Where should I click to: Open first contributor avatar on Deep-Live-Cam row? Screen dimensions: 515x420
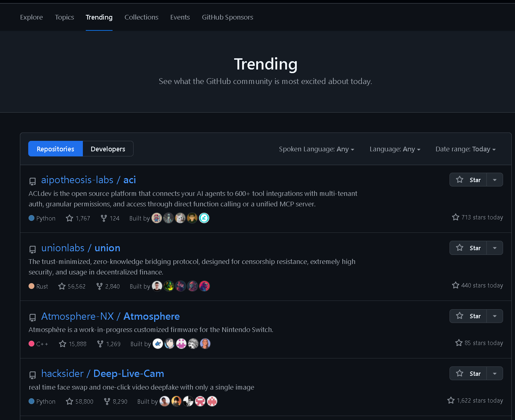pos(165,401)
